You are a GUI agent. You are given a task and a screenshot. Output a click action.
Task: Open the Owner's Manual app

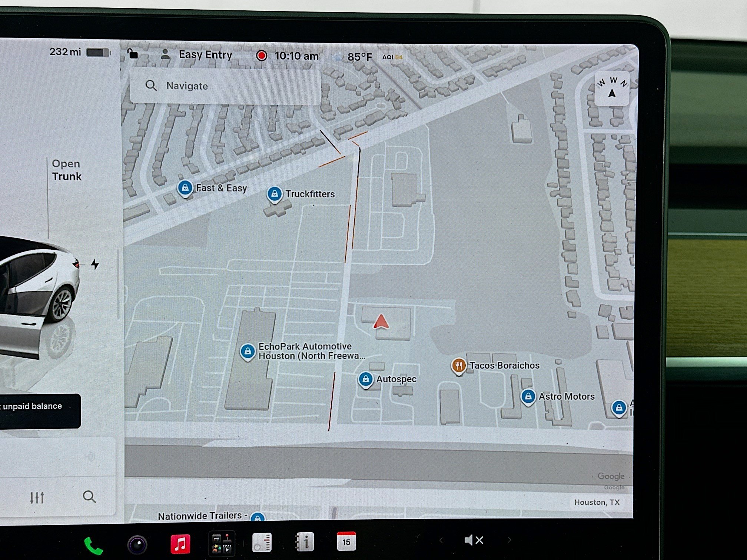305,542
